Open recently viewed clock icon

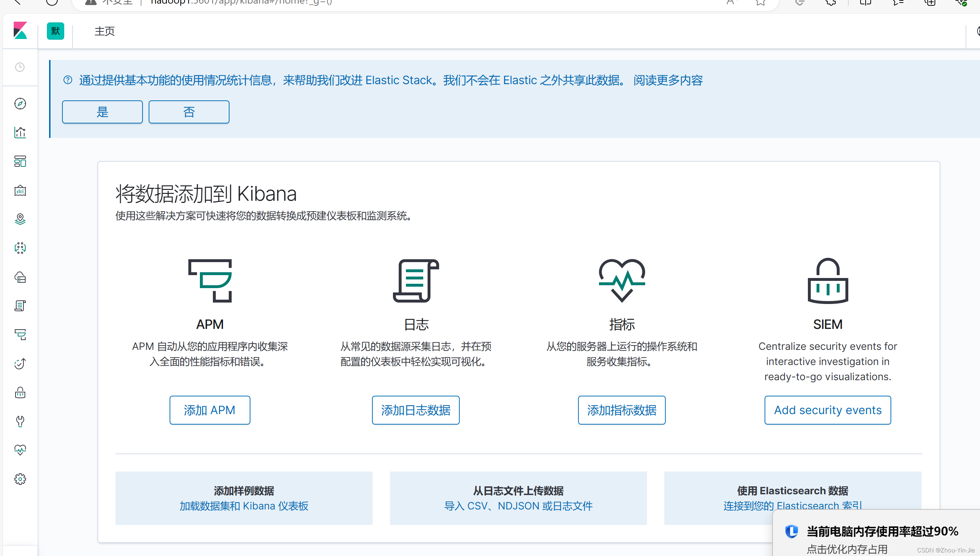[20, 67]
